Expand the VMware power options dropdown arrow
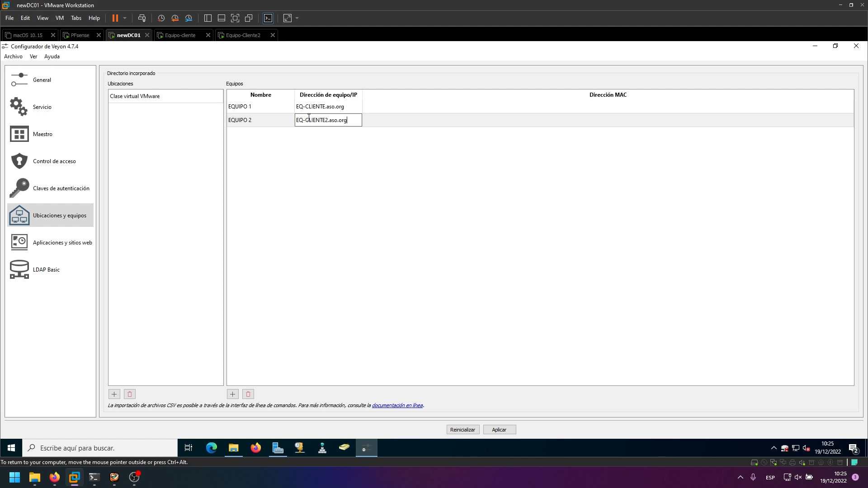 [125, 18]
